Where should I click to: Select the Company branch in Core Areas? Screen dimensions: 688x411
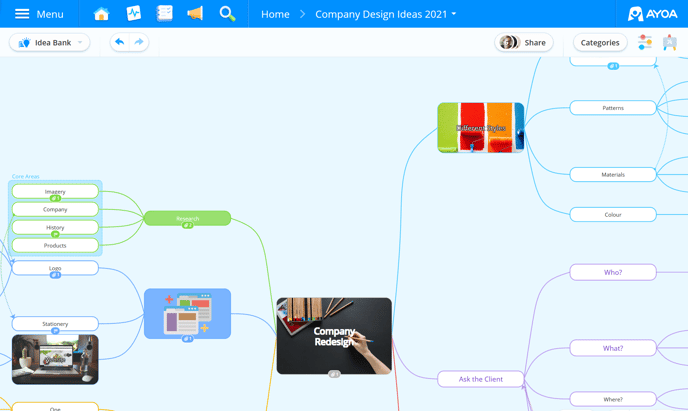pos(55,209)
